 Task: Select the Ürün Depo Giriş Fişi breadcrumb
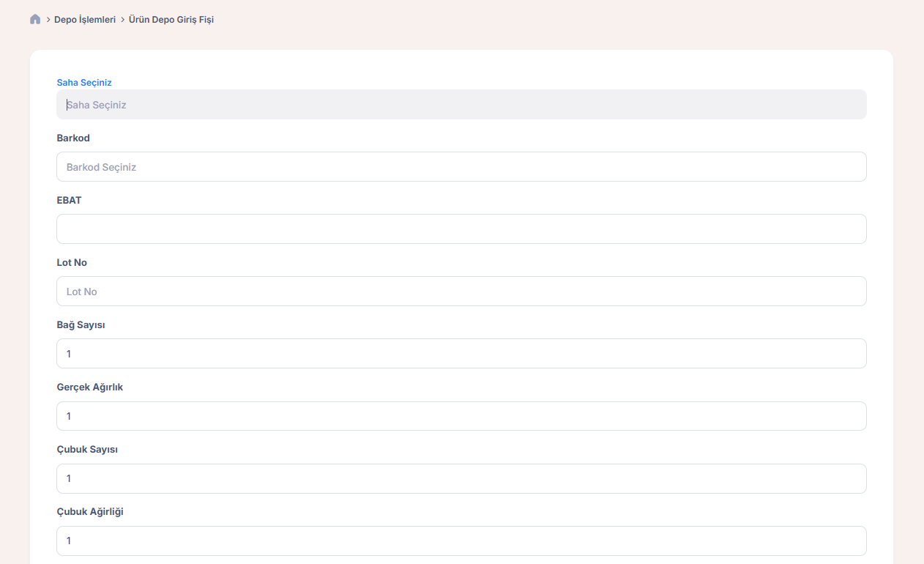(x=171, y=20)
